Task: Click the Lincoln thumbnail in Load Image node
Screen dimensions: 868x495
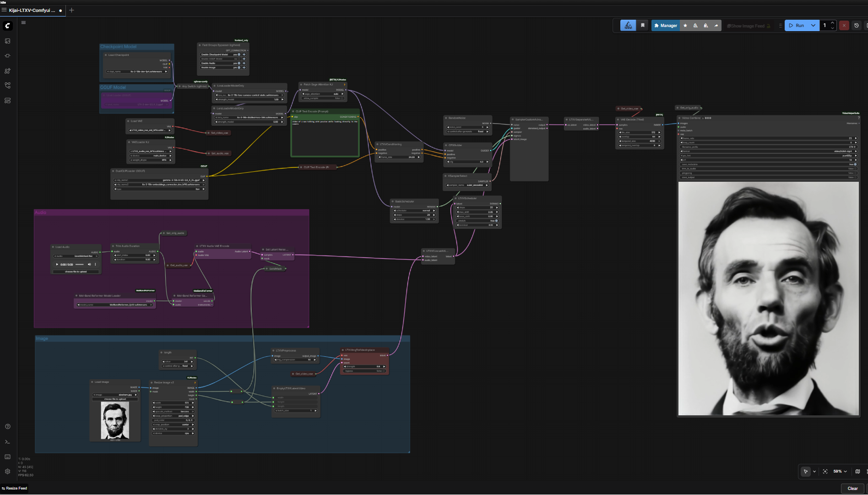Action: (x=115, y=421)
